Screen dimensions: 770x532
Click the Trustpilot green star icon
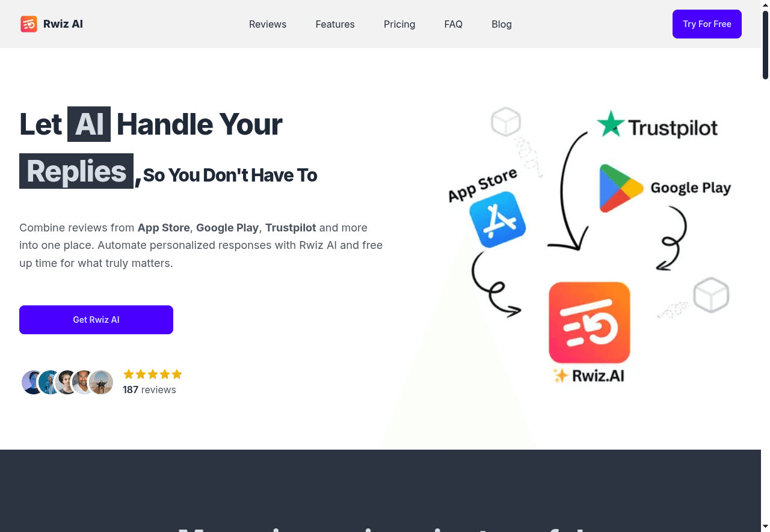[x=611, y=124]
